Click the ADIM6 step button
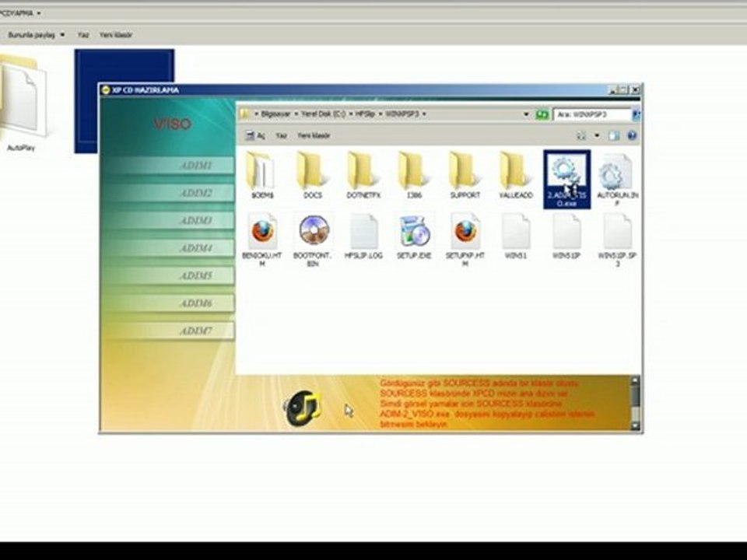The width and height of the screenshot is (747, 560). (170, 303)
